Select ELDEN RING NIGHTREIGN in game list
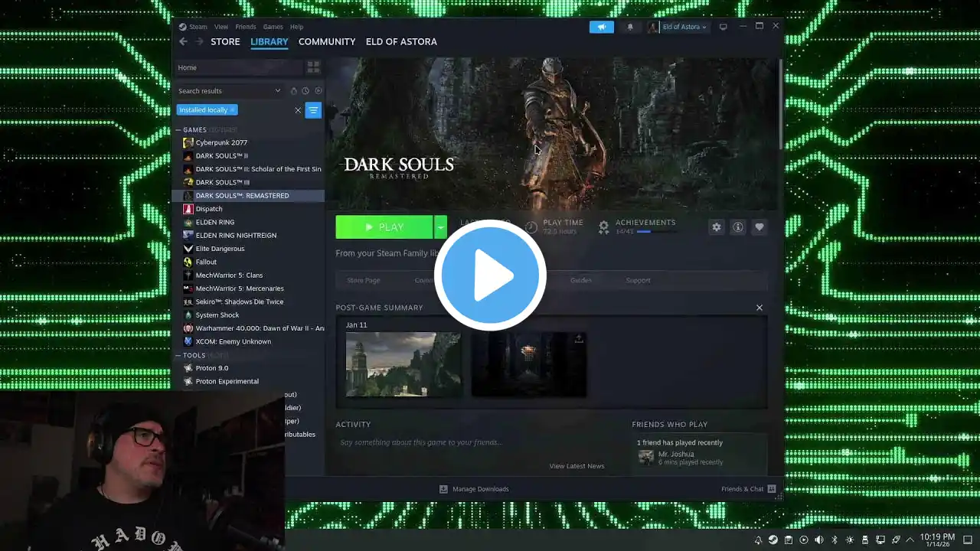The image size is (980, 551). coord(236,236)
